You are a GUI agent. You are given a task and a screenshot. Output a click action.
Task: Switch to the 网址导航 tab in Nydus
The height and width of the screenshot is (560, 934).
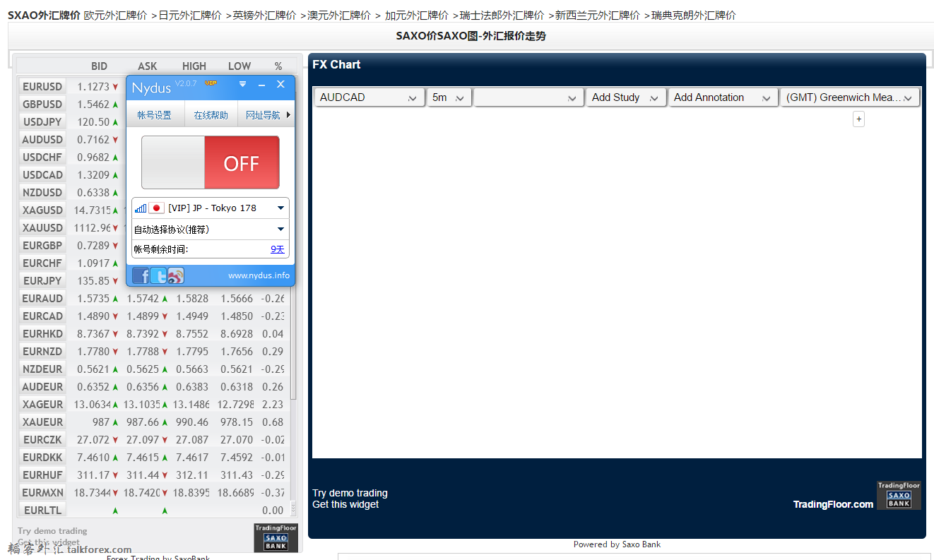pyautogui.click(x=263, y=115)
